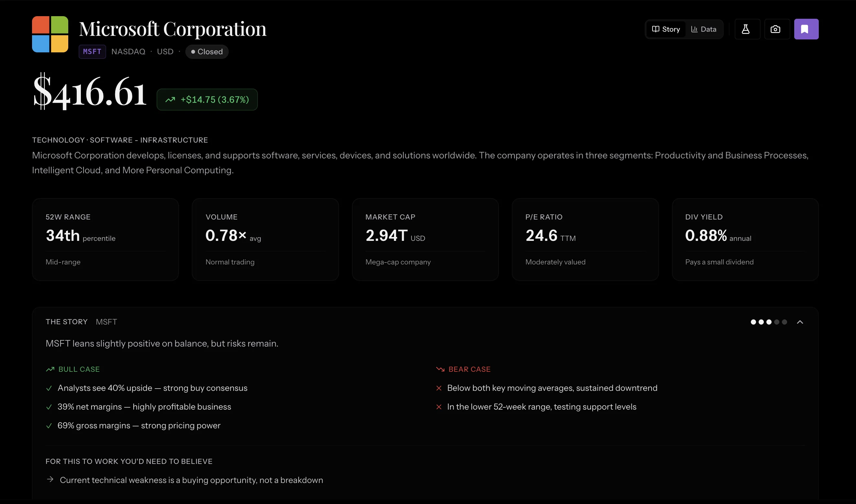Collapse THE STORY card with chevron
The width and height of the screenshot is (856, 504).
point(800,322)
